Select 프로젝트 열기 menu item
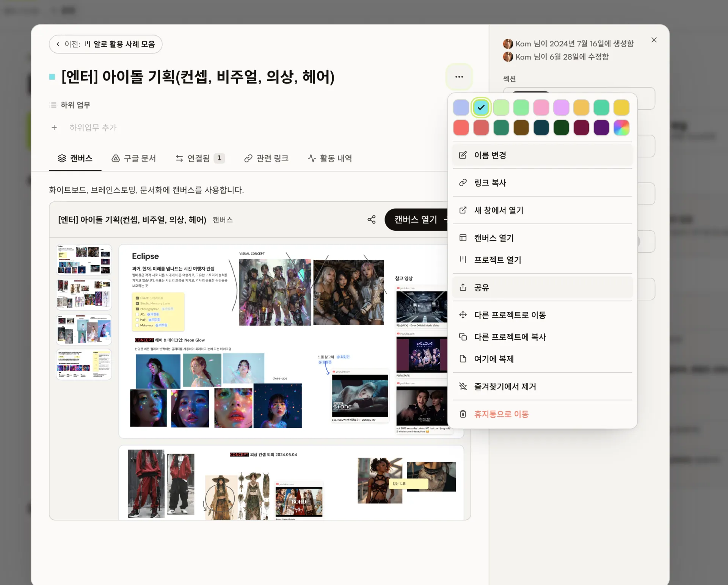This screenshot has width=728, height=585. pyautogui.click(x=542, y=260)
